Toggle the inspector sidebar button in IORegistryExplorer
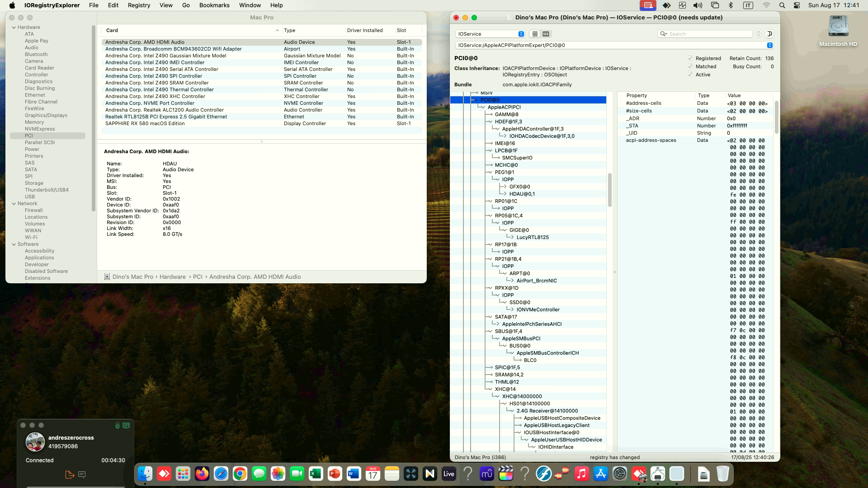Viewport: 868px width, 488px height. (x=769, y=34)
